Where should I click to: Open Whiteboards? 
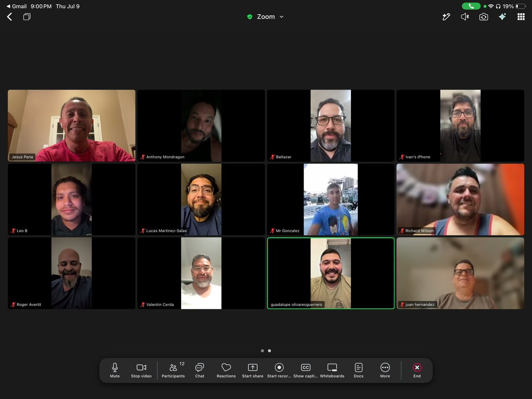point(332,370)
